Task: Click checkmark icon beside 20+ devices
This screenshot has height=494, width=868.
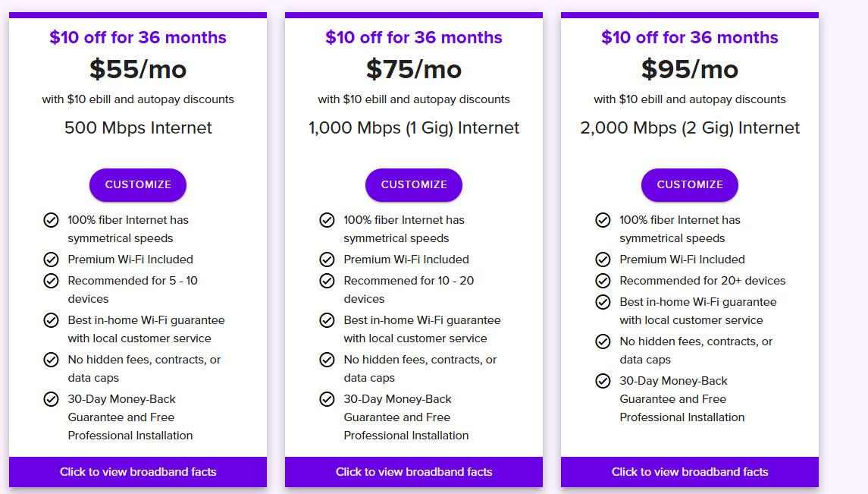Action: coord(603,281)
